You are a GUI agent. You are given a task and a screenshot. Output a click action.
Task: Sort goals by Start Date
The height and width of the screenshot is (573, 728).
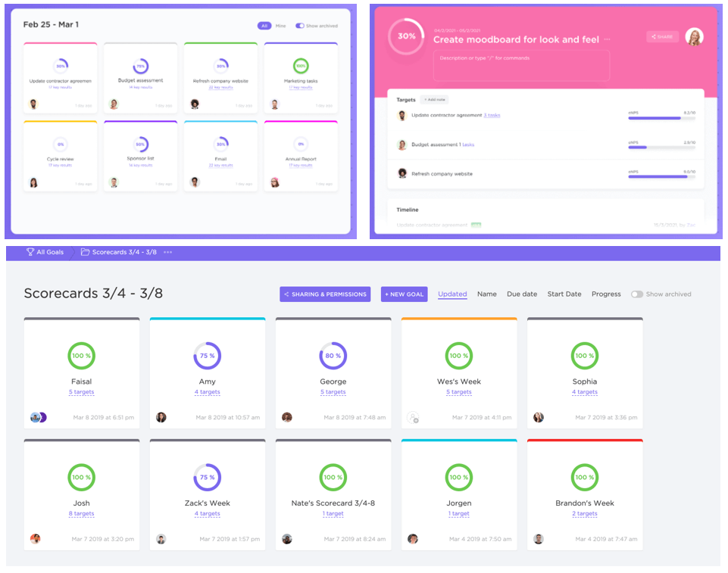tap(564, 294)
